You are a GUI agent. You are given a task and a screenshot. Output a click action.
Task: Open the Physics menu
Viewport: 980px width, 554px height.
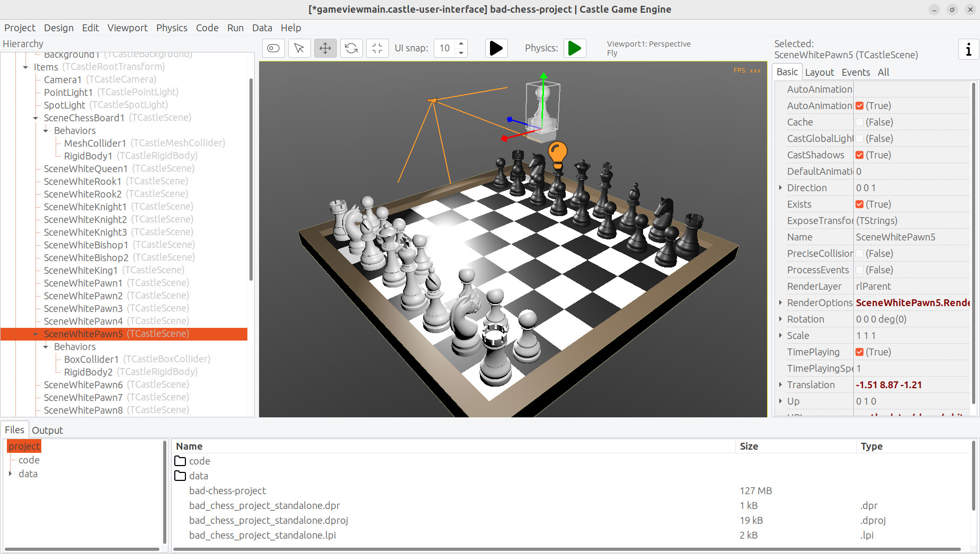pos(172,28)
